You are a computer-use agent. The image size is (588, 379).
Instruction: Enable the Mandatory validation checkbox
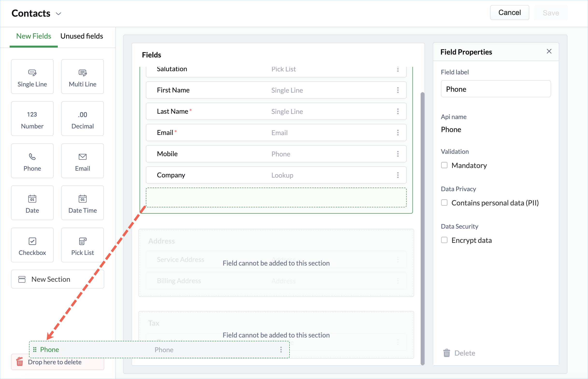pos(444,165)
